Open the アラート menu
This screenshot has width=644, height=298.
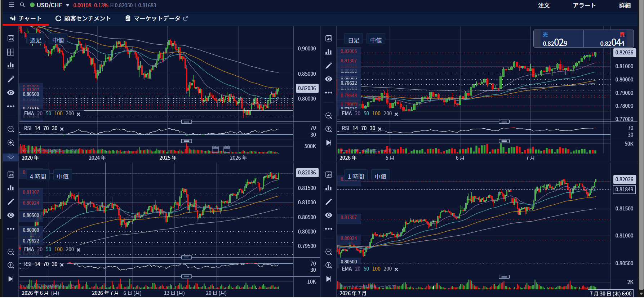click(584, 5)
